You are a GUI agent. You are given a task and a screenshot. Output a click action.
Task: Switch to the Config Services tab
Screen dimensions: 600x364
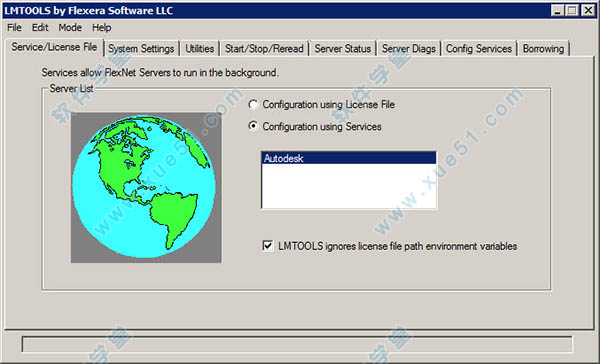pos(479,49)
